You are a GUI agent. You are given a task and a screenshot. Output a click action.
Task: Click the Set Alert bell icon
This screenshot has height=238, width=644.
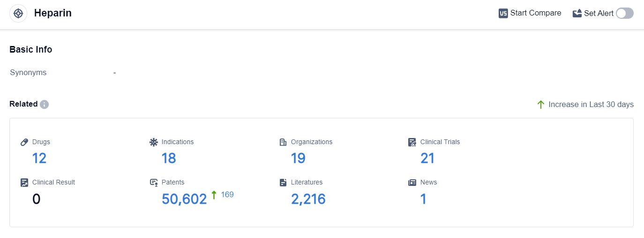pyautogui.click(x=577, y=13)
